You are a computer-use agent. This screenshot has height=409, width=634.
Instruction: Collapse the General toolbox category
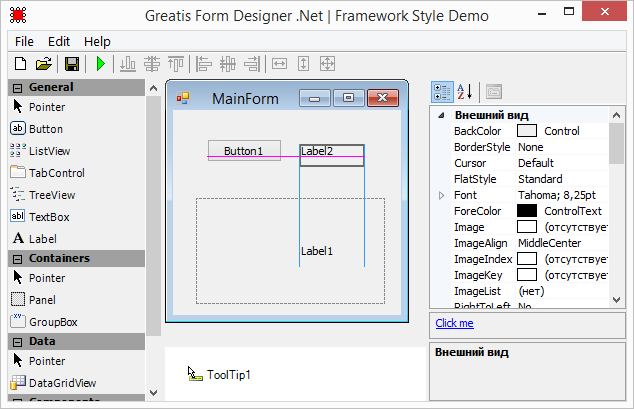[x=17, y=87]
